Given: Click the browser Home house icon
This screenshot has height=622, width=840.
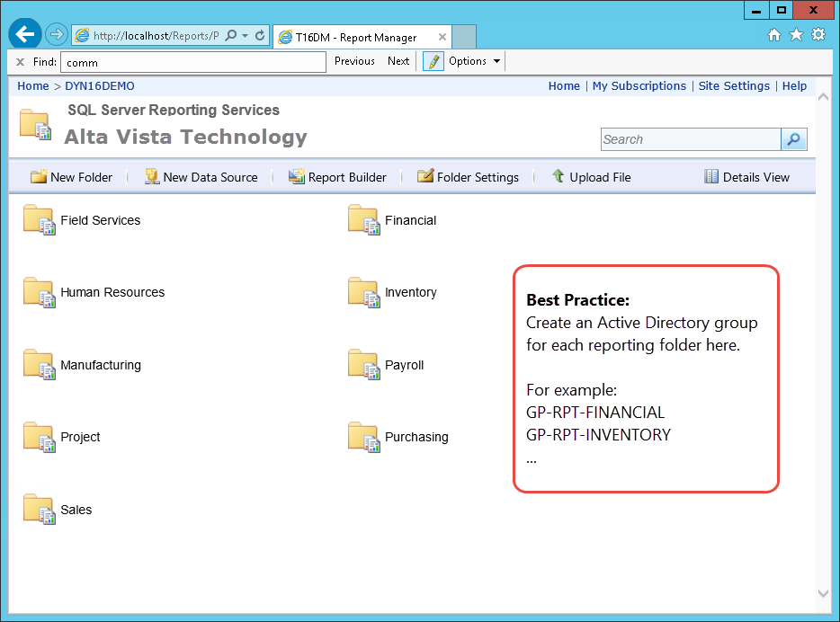Looking at the screenshot, I should (774, 35).
